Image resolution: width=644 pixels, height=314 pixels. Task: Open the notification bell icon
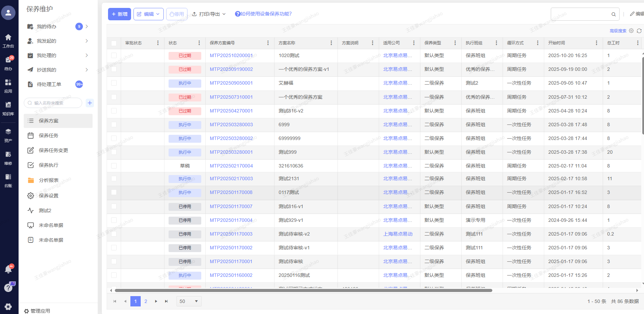(x=8, y=269)
